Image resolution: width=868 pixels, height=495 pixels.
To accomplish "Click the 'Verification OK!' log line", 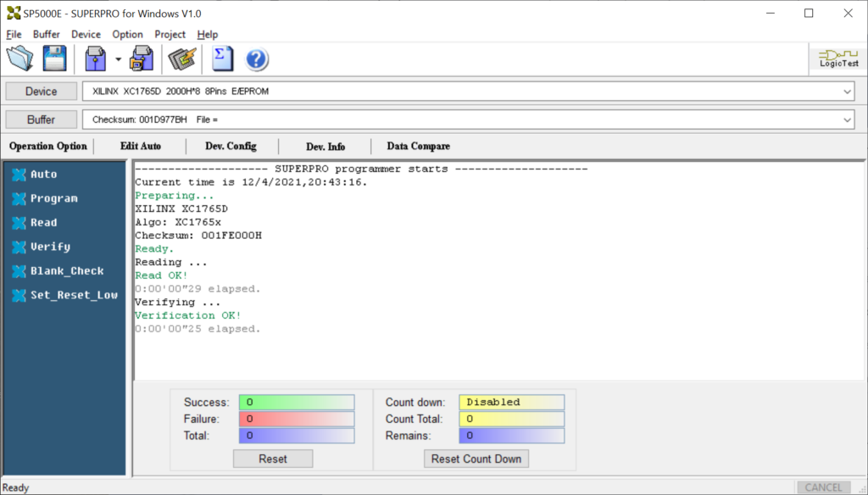I will point(188,315).
